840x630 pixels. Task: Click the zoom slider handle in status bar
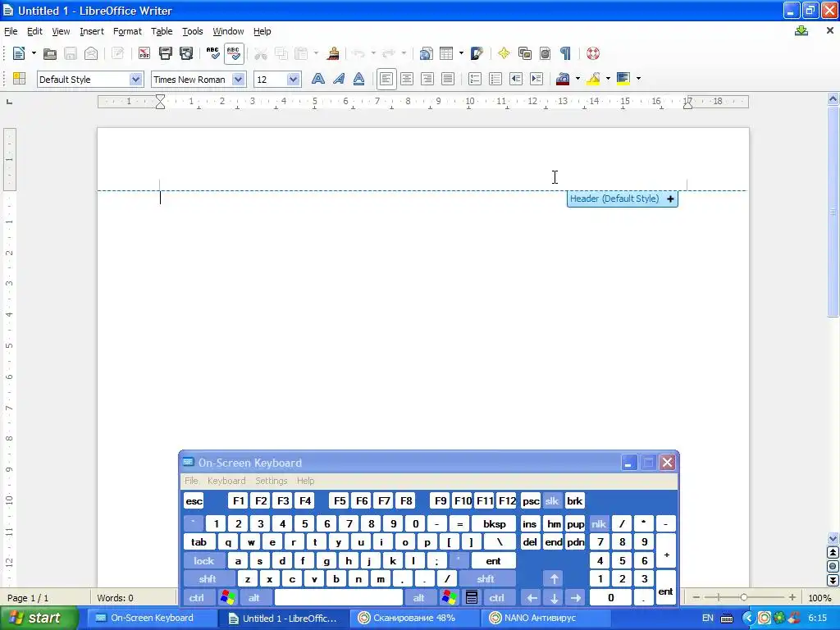[743, 597]
